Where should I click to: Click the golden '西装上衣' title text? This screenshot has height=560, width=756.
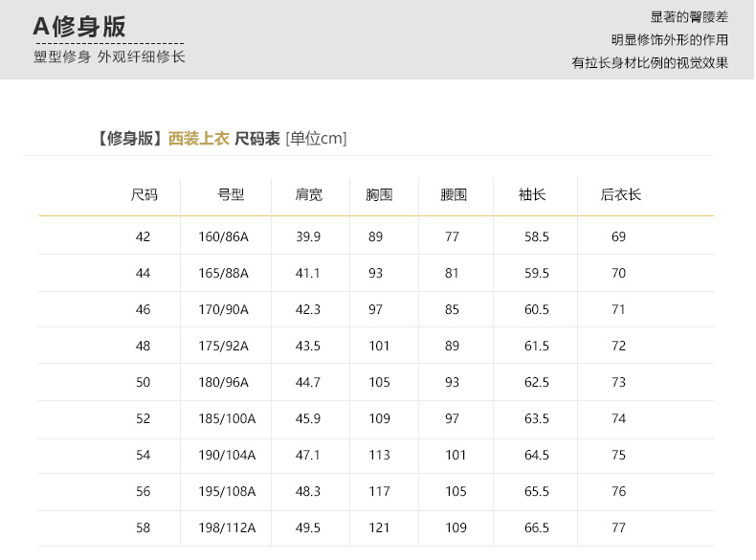[x=199, y=139]
